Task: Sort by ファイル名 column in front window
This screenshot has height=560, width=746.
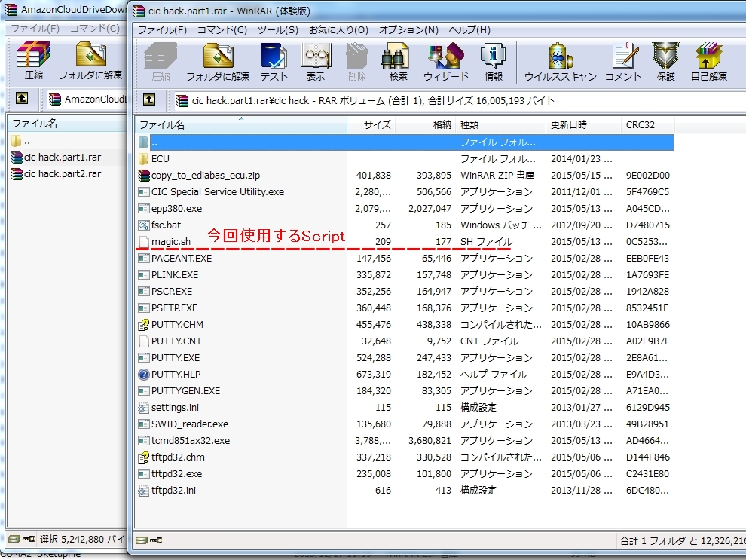Action: (x=240, y=124)
